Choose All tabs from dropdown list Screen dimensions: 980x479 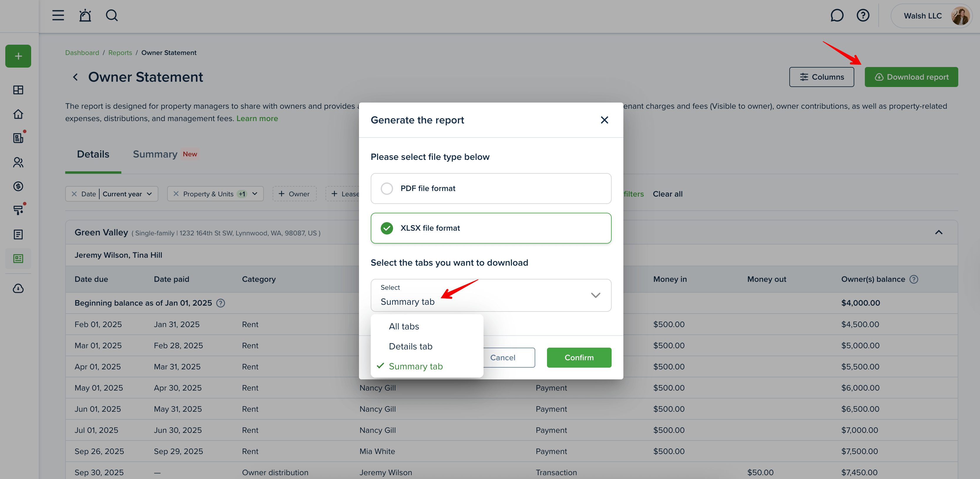coord(404,326)
